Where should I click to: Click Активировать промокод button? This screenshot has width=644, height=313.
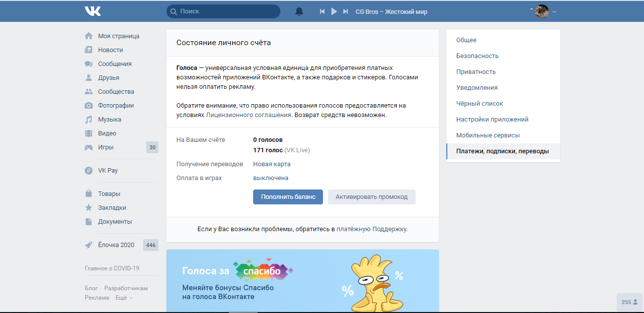372,196
